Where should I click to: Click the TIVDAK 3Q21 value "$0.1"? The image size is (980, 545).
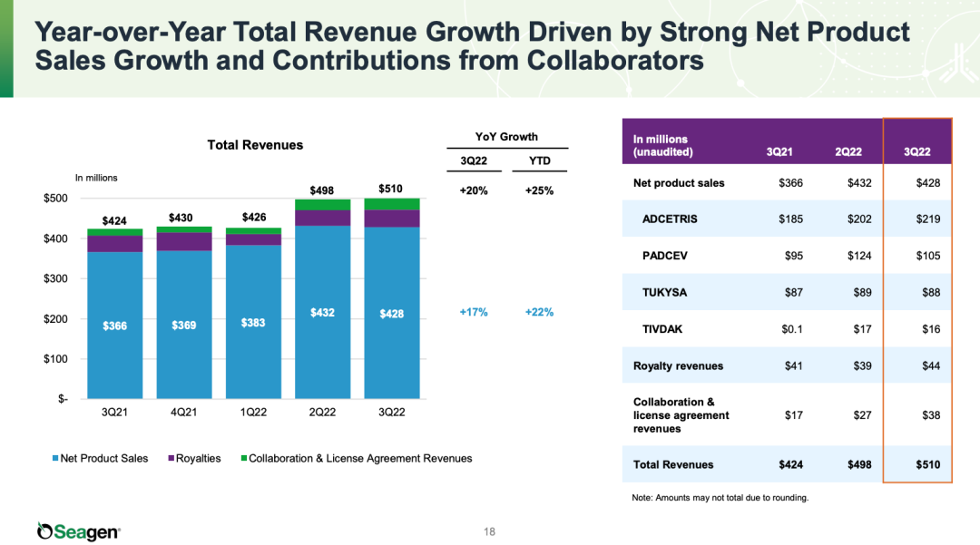[792, 329]
